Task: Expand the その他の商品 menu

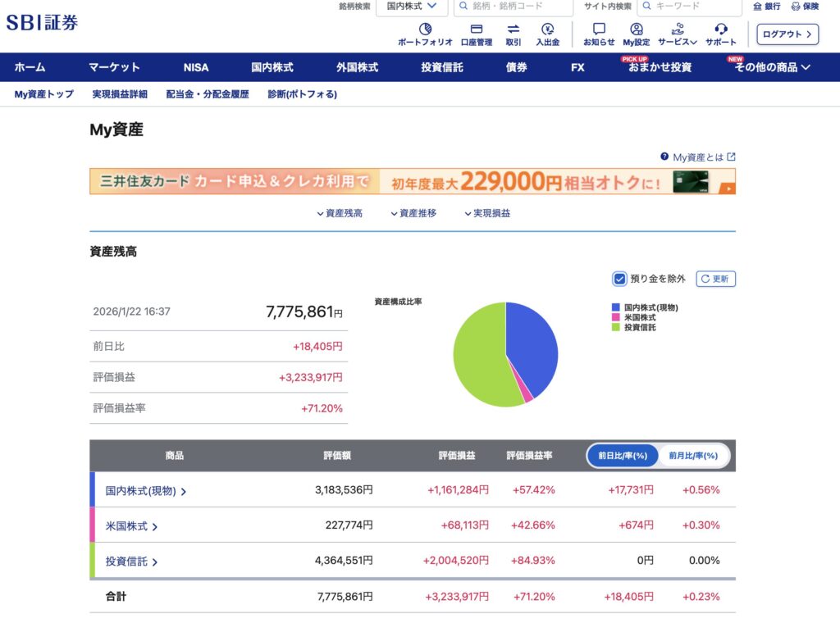Action: tap(772, 67)
